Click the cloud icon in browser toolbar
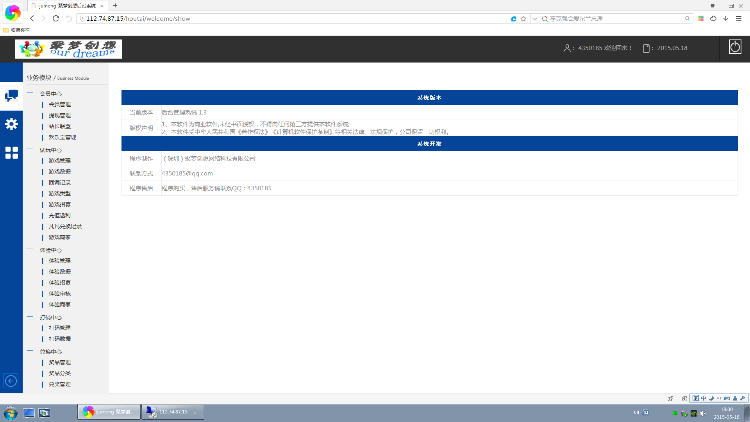The height and width of the screenshot is (422, 750). pos(713,18)
